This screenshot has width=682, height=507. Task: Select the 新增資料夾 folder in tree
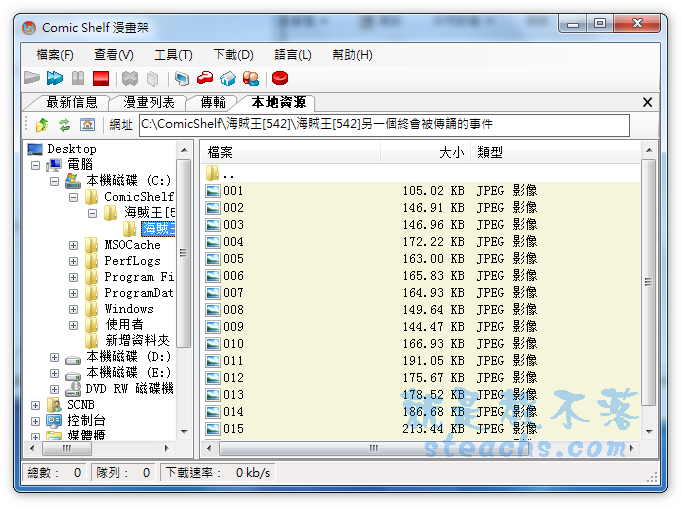click(x=137, y=340)
